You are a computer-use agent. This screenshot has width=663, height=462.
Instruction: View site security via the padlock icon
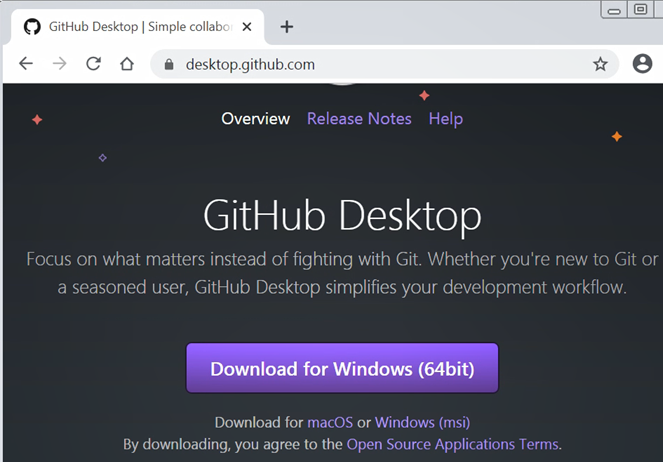pos(169,64)
